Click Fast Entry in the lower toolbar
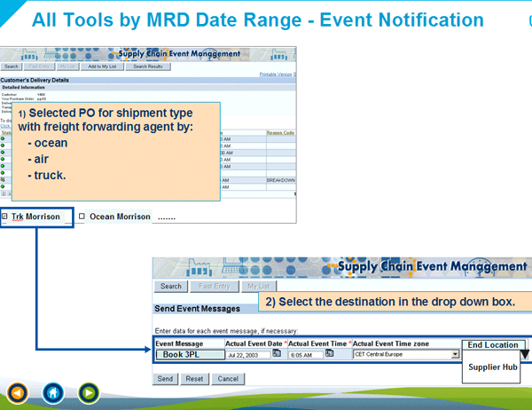 pos(214,287)
